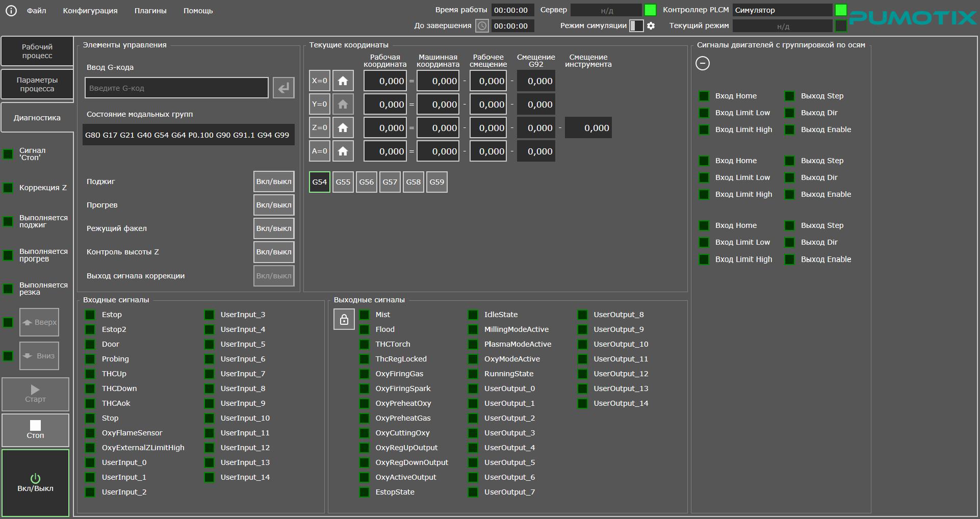Select the G55 coordinate system
The width and height of the screenshot is (980, 519).
343,182
